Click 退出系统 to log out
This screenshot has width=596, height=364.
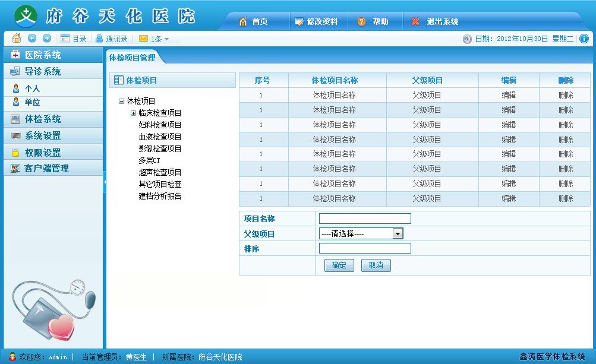click(443, 21)
